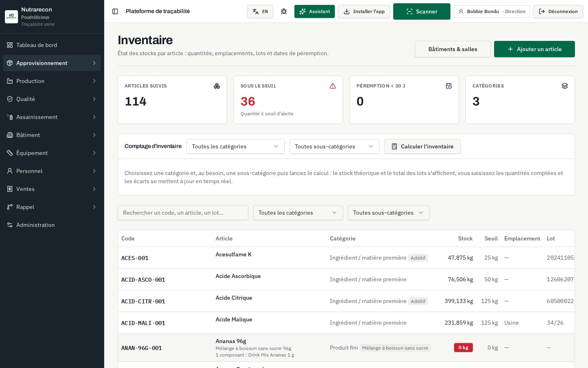Focus the Rechercher un code search field
The width and height of the screenshot is (588, 368).
point(183,213)
